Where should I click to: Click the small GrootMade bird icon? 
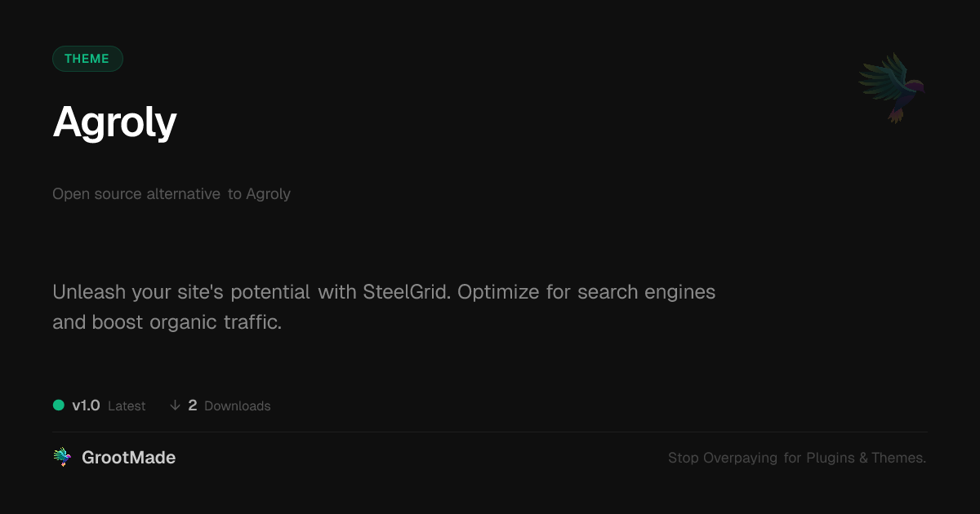point(62,458)
